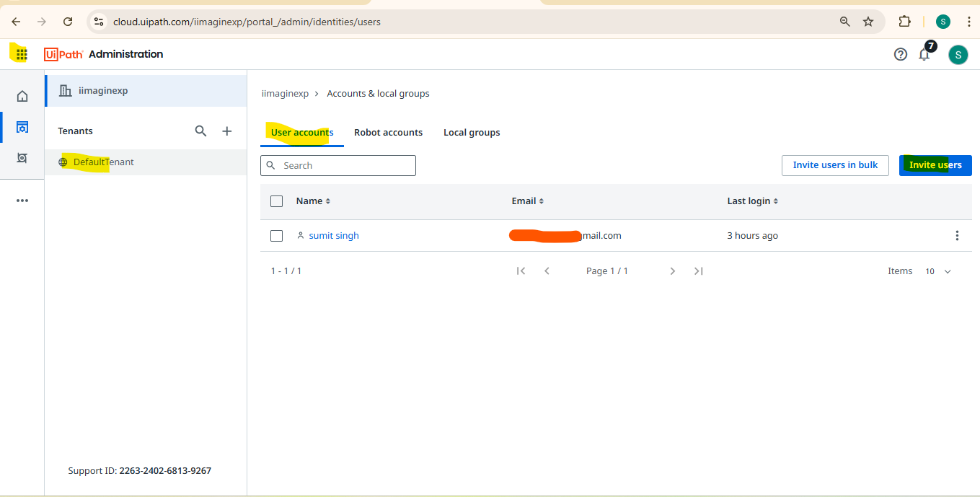Click inside the Search input field
980x497 pixels.
click(337, 165)
